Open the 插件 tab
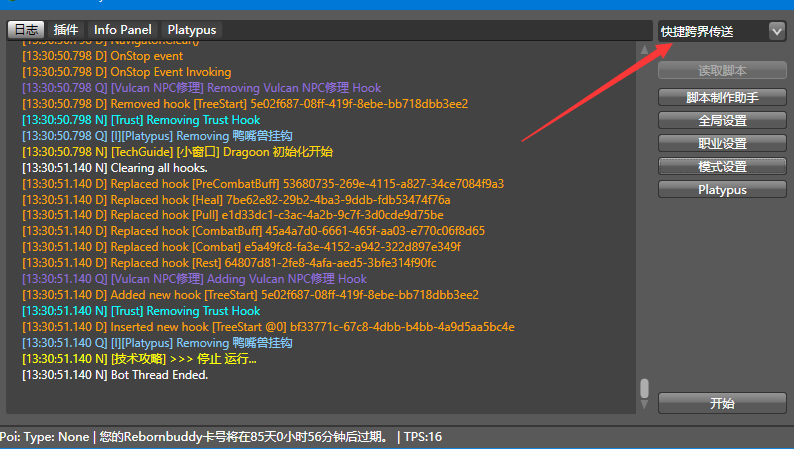Viewport: 794px width, 449px height. (x=66, y=30)
